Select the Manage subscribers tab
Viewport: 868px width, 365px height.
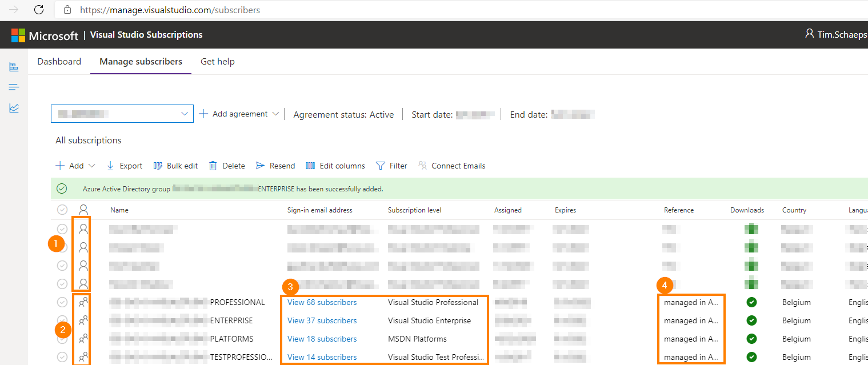[141, 61]
